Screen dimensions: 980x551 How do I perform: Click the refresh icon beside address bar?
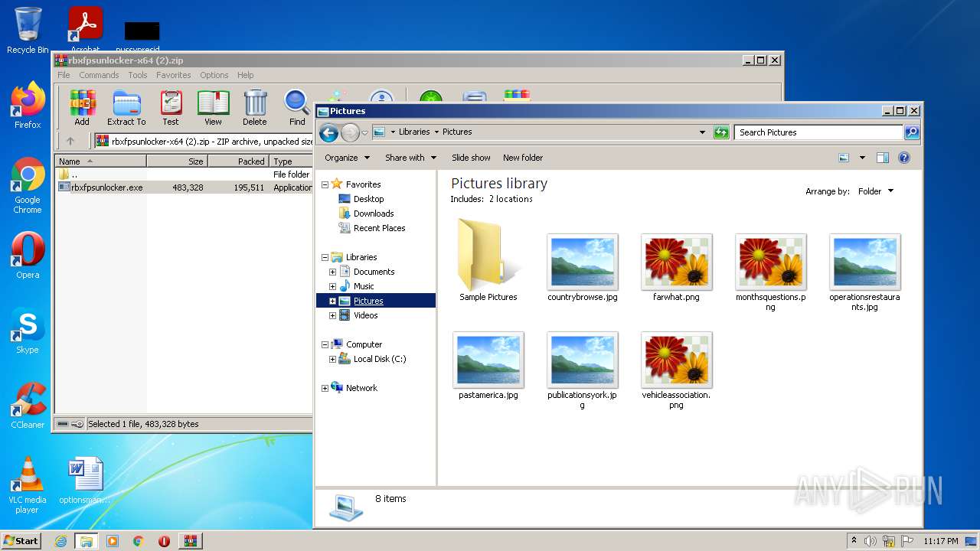tap(721, 132)
